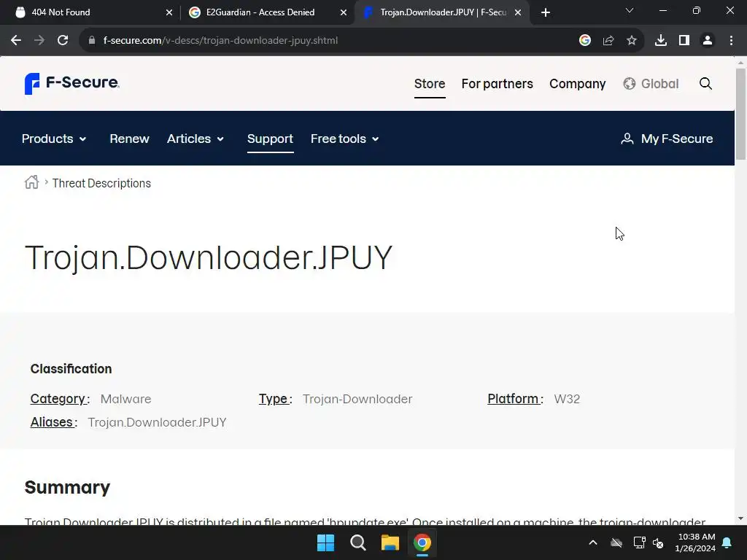This screenshot has width=747, height=560.
Task: Click the W32 platform value
Action: [567, 399]
